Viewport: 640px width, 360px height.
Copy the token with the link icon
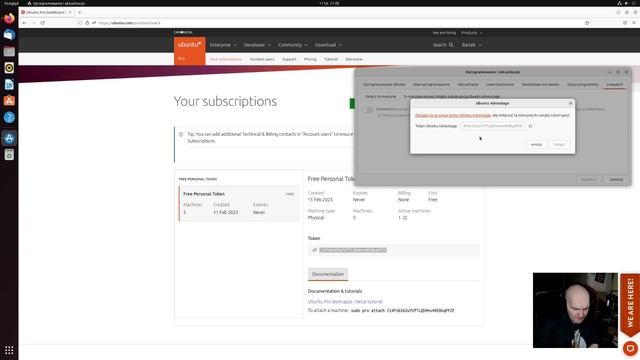point(314,250)
